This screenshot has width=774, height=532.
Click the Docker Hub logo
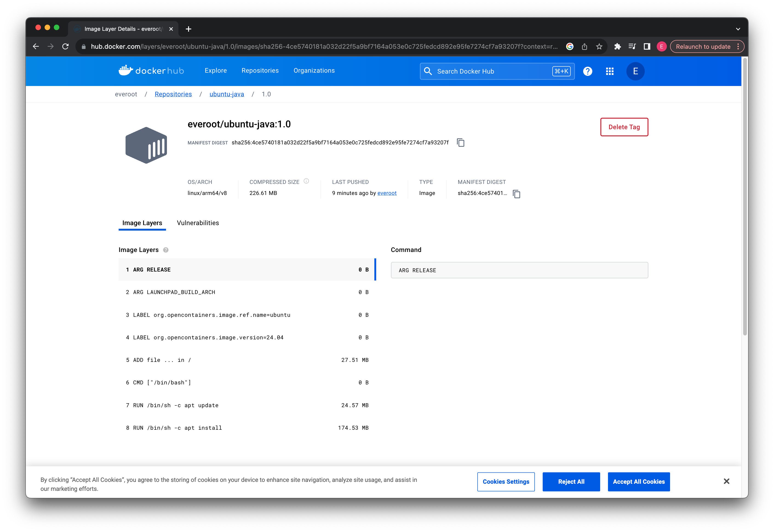pyautogui.click(x=151, y=71)
